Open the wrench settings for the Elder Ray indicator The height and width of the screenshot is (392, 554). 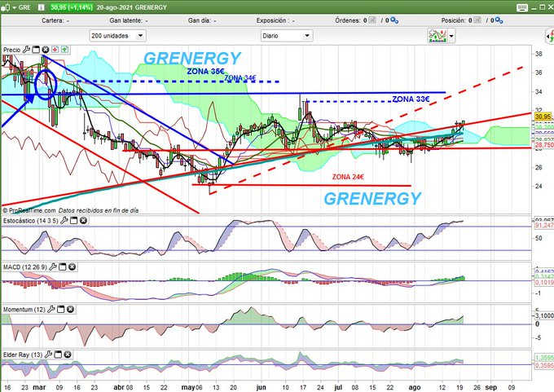48,355
